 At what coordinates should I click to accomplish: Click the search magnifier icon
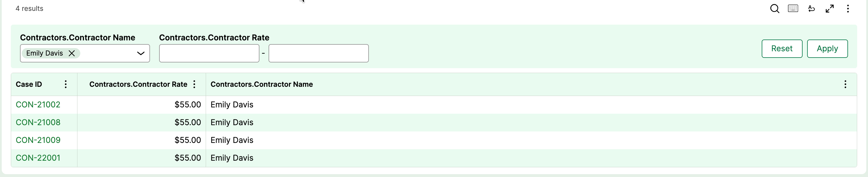point(774,9)
